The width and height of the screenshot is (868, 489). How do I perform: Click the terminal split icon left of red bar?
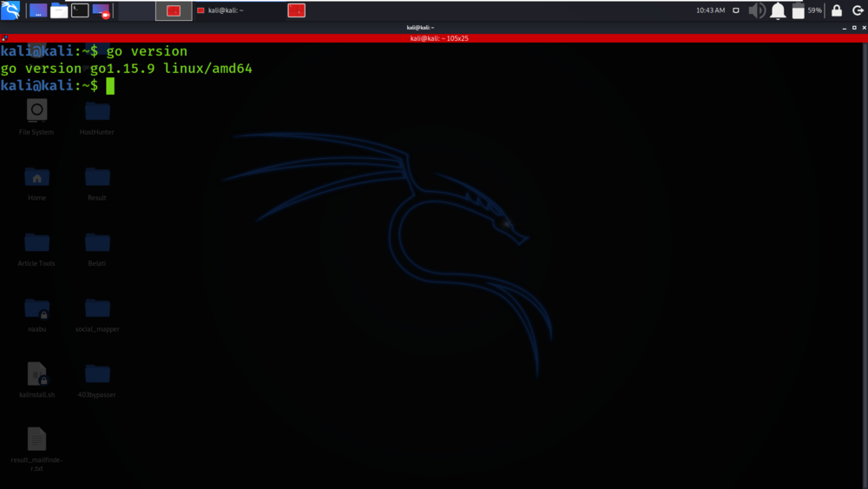point(4,38)
